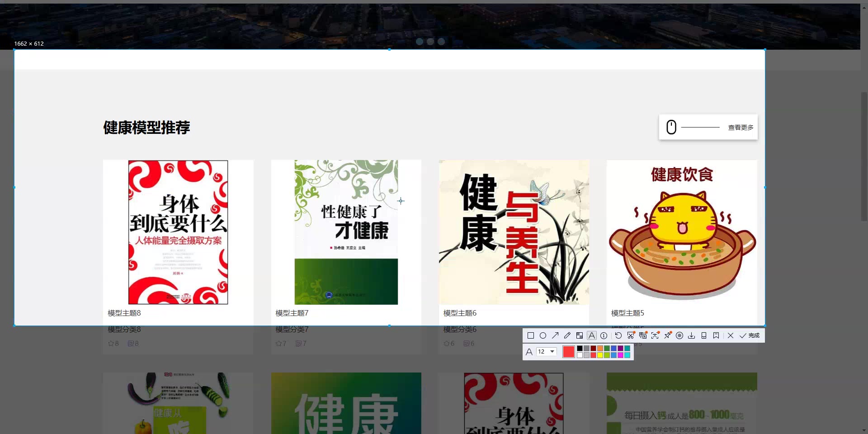Open the 模型主题8 title link
The image size is (868, 434).
click(124, 313)
